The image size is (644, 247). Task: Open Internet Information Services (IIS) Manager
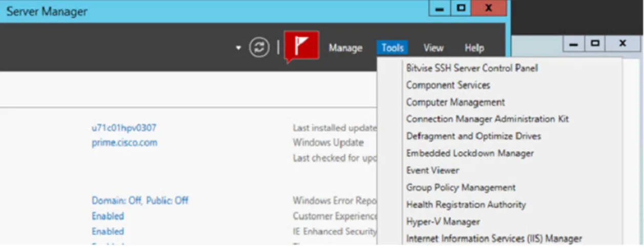[x=494, y=239]
